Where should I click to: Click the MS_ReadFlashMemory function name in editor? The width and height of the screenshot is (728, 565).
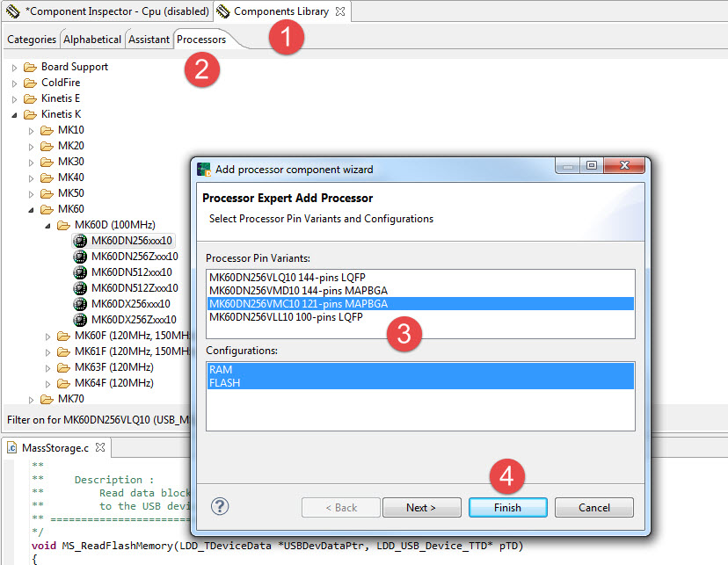point(118,546)
